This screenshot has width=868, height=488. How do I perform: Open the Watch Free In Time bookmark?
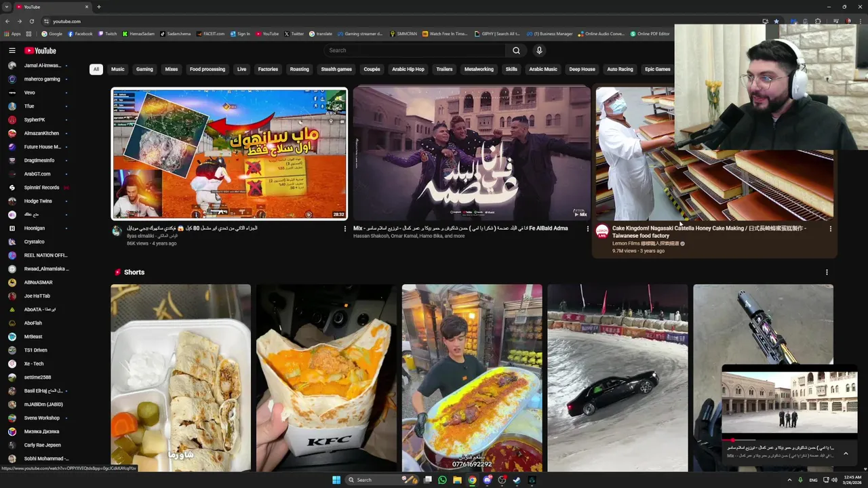pos(445,34)
